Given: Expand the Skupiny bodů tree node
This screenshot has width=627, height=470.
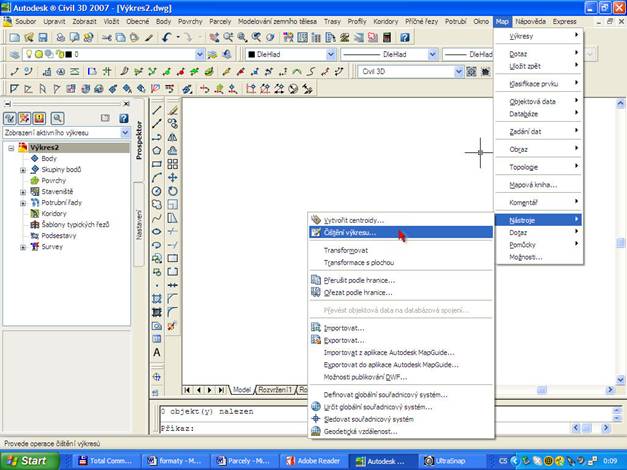Looking at the screenshot, I should click(x=23, y=170).
